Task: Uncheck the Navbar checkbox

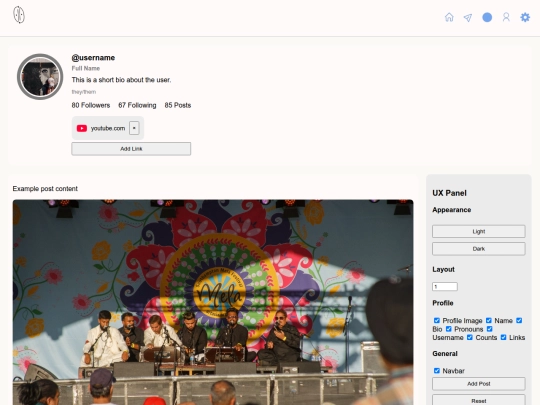Action: coord(437,371)
